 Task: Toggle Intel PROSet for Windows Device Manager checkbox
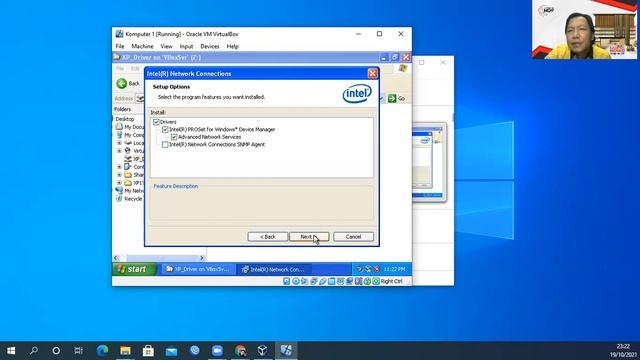tap(165, 129)
